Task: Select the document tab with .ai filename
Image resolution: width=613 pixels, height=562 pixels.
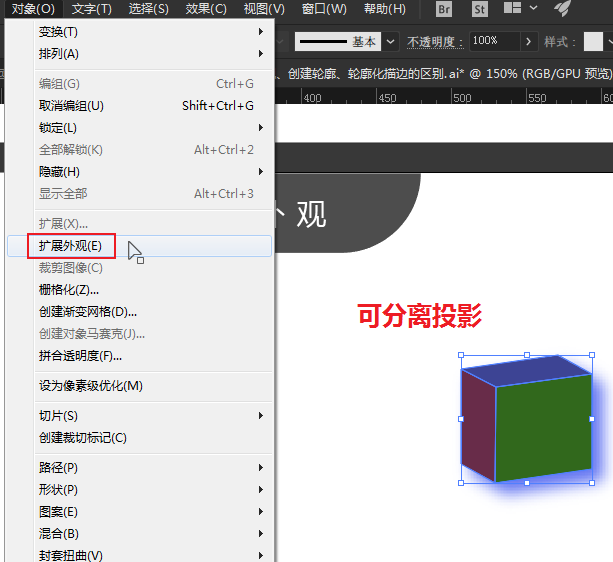Action: [444, 73]
